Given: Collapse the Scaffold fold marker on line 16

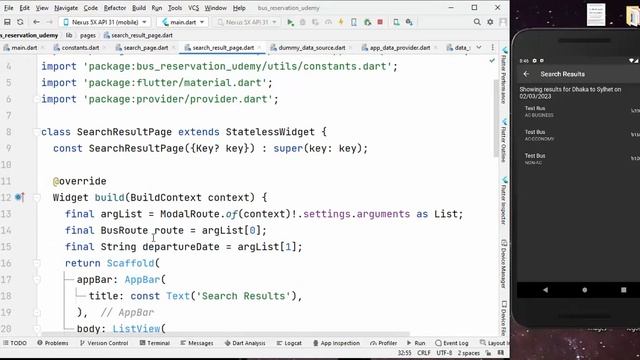Looking at the screenshot, I should tap(36, 263).
